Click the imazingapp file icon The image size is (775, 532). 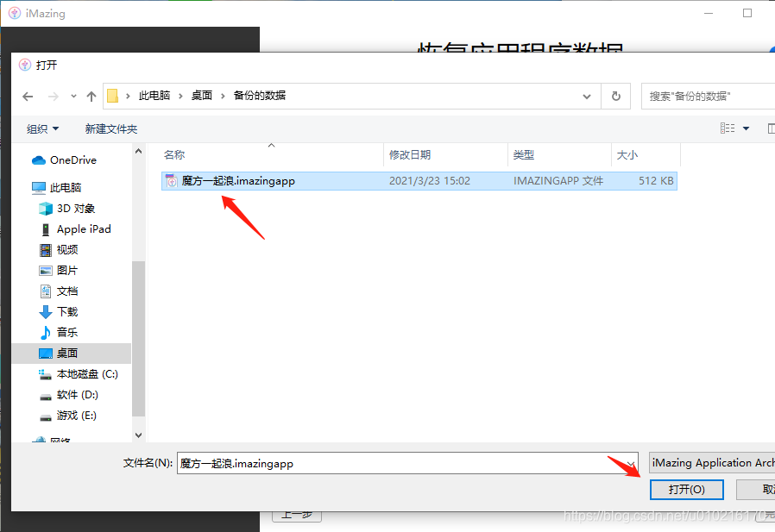click(172, 181)
